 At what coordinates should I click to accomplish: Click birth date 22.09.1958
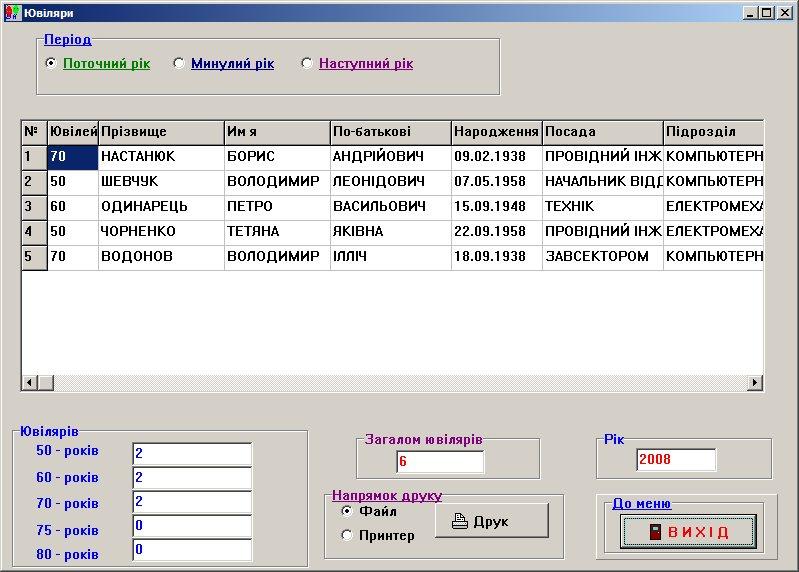coord(497,232)
